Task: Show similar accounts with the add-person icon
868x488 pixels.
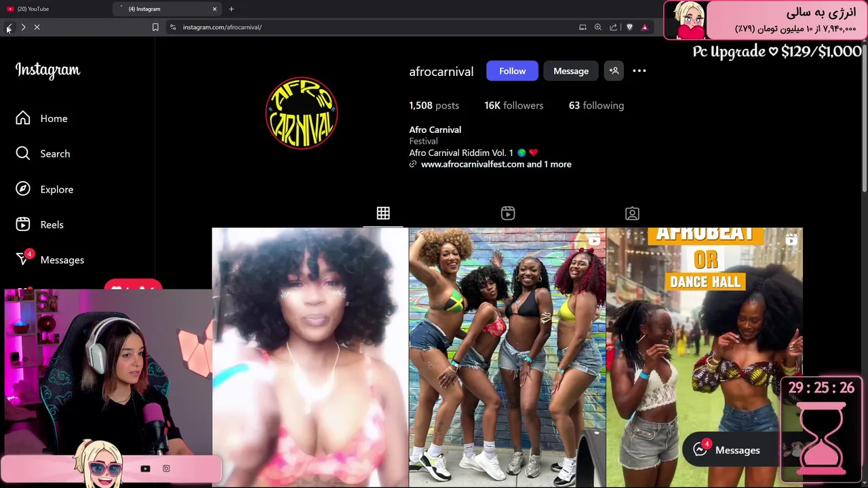Action: [x=614, y=70]
